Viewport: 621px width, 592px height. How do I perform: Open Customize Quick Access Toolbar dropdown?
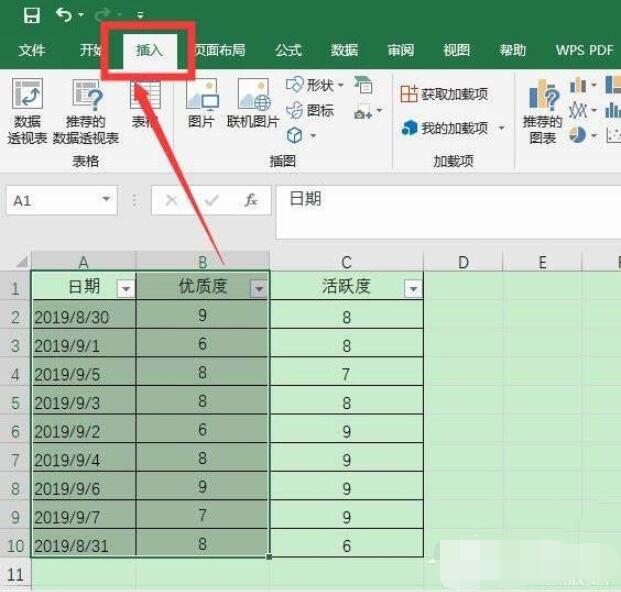click(140, 15)
